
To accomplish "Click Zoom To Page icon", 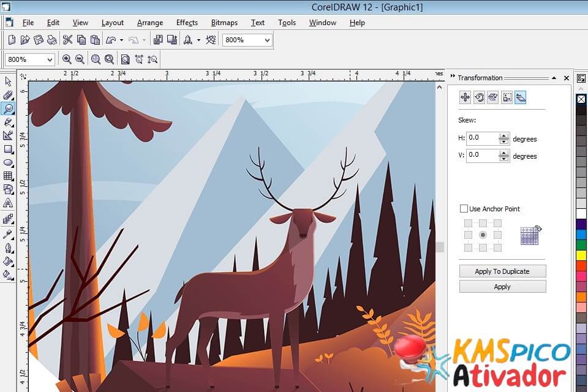I will tap(125, 59).
